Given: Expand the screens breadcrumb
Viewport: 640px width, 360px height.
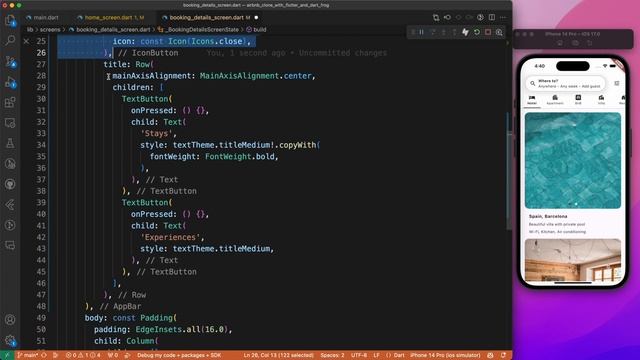Looking at the screenshot, I should [50, 29].
